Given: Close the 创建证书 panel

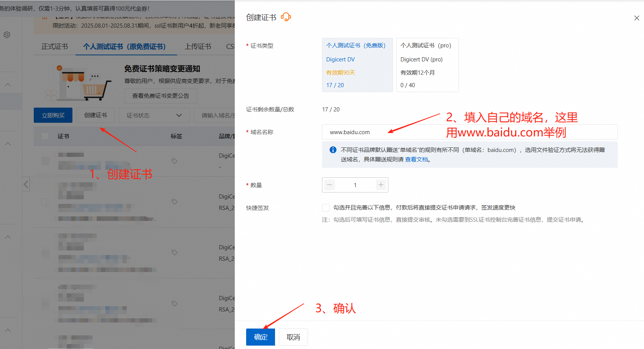Looking at the screenshot, I should coord(636,18).
